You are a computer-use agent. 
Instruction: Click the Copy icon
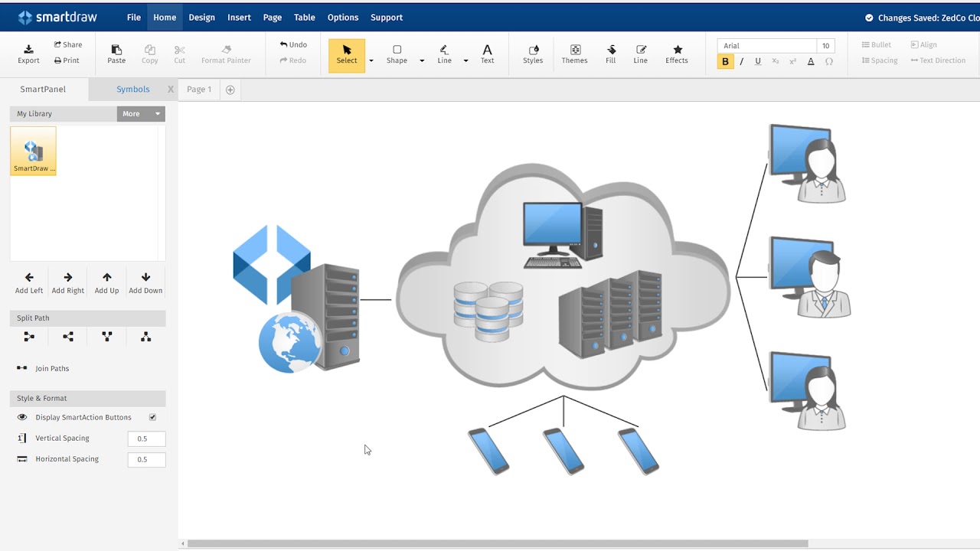pyautogui.click(x=150, y=54)
